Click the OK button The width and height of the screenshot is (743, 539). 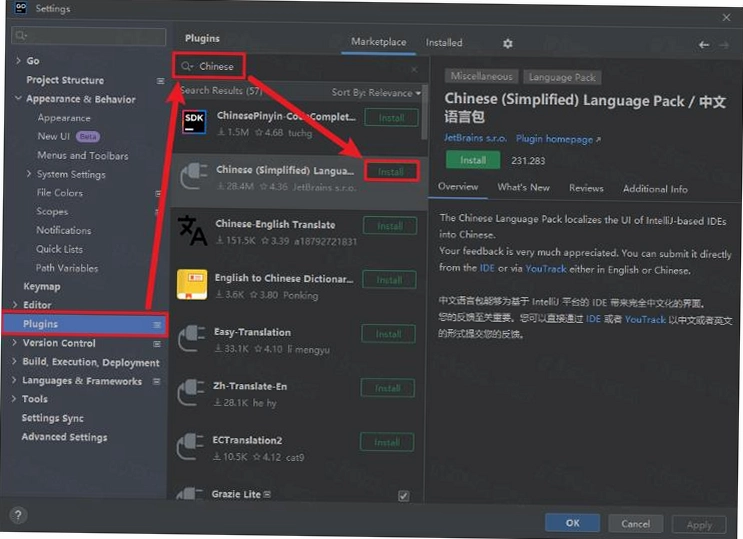572,523
